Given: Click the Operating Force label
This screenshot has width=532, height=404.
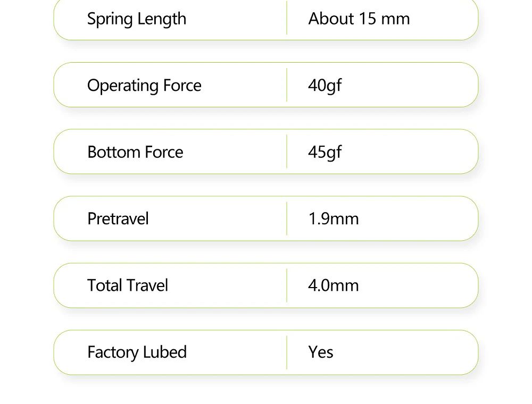Looking at the screenshot, I should pyautogui.click(x=144, y=86).
